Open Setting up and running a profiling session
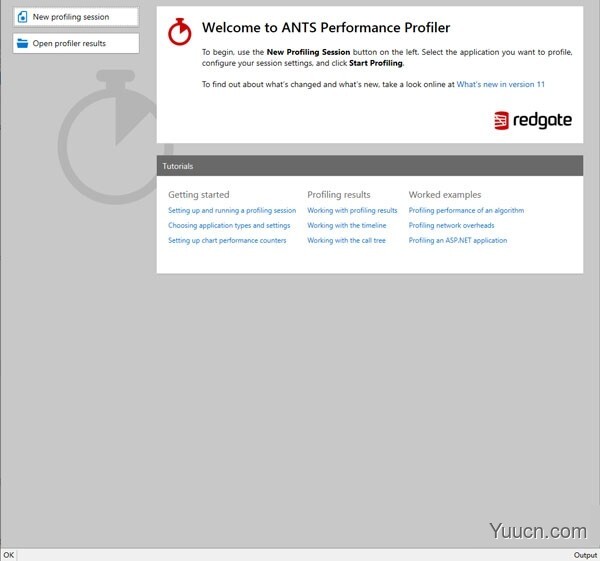Viewport: 600px width, 561px height. pyautogui.click(x=232, y=210)
